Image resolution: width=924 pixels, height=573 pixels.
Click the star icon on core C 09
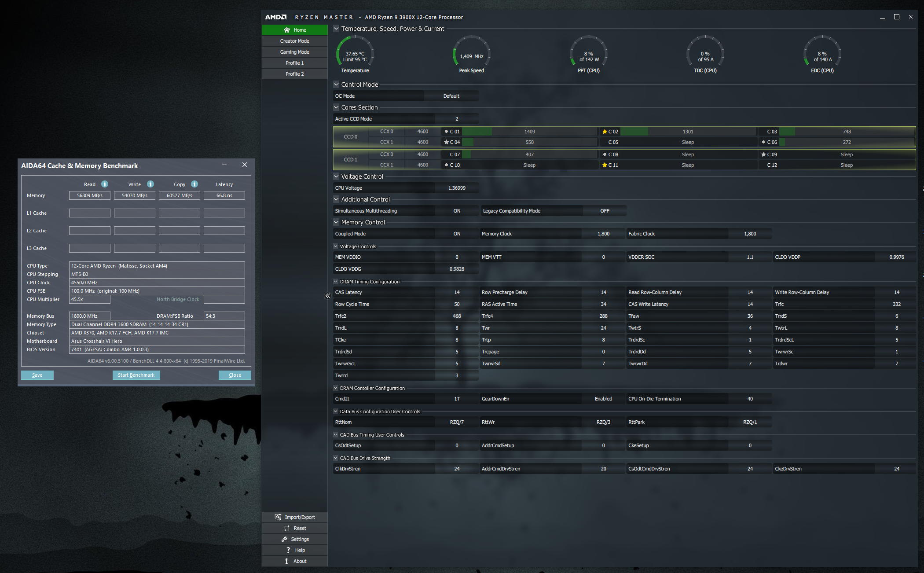tap(763, 154)
